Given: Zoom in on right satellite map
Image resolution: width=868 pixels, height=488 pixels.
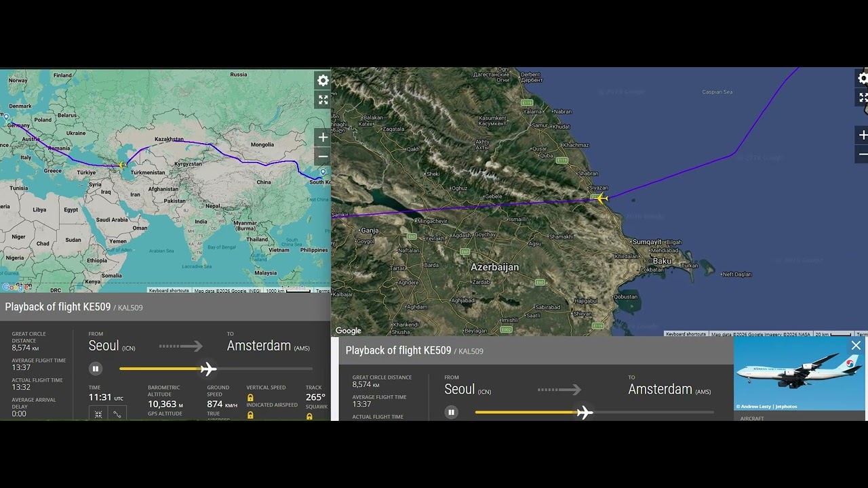Looking at the screenshot, I should click(863, 136).
